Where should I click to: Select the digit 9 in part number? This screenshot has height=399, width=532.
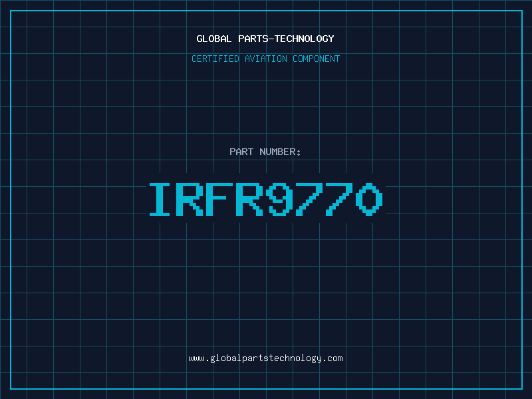281,200
